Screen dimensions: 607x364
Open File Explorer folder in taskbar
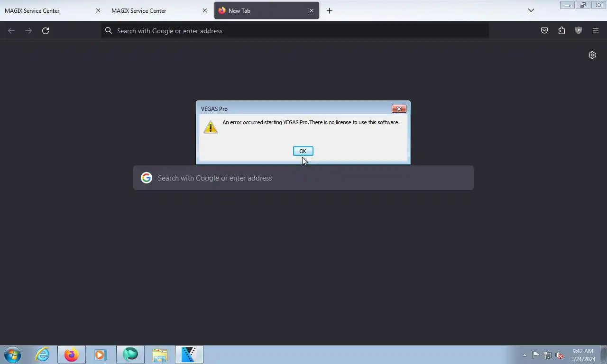click(x=160, y=355)
